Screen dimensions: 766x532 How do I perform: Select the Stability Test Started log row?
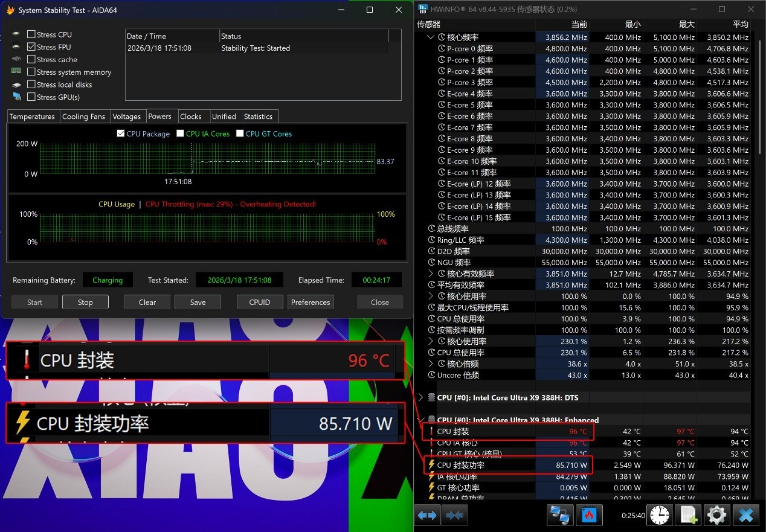[x=256, y=48]
